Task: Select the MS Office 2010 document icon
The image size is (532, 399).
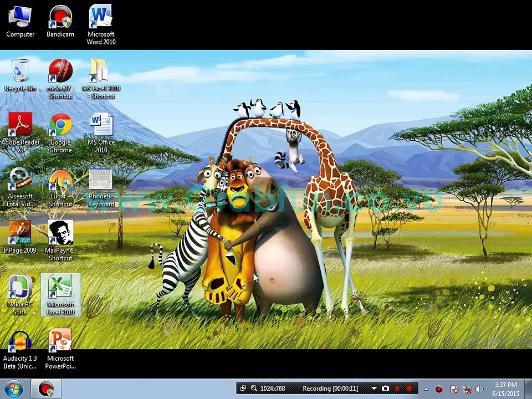Action: pos(101,133)
